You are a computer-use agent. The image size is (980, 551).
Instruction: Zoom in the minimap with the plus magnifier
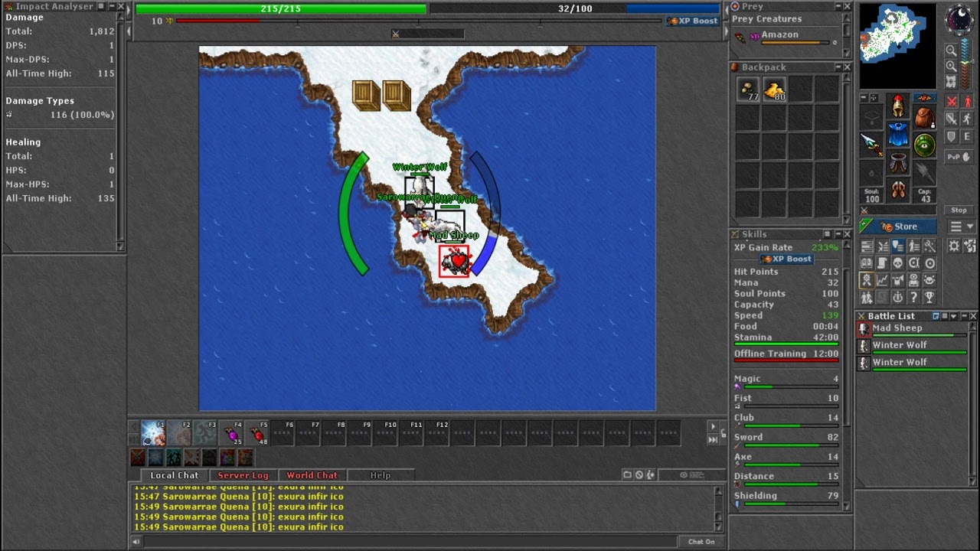pos(951,66)
